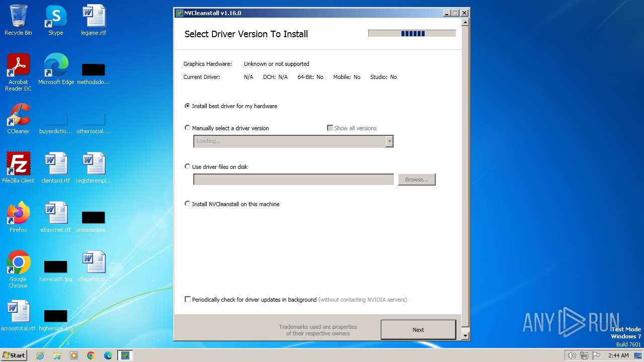Open the acrosstotal.rtf document
Image resolution: width=644 pixels, height=362 pixels.
click(18, 316)
